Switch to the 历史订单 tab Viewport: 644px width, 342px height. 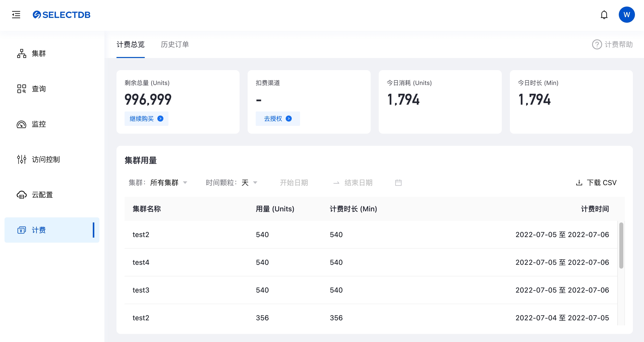click(x=175, y=44)
